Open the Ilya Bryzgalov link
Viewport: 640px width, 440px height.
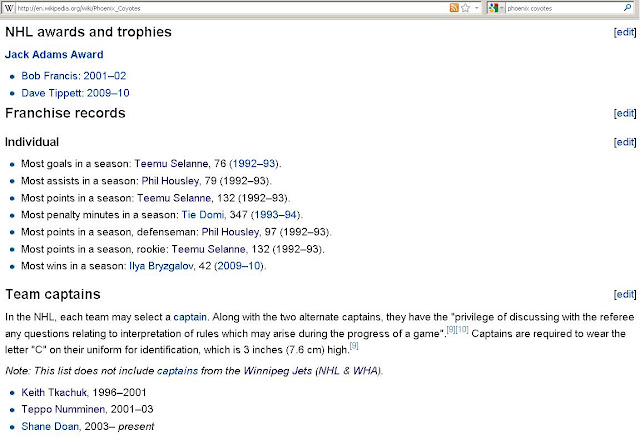pos(161,266)
